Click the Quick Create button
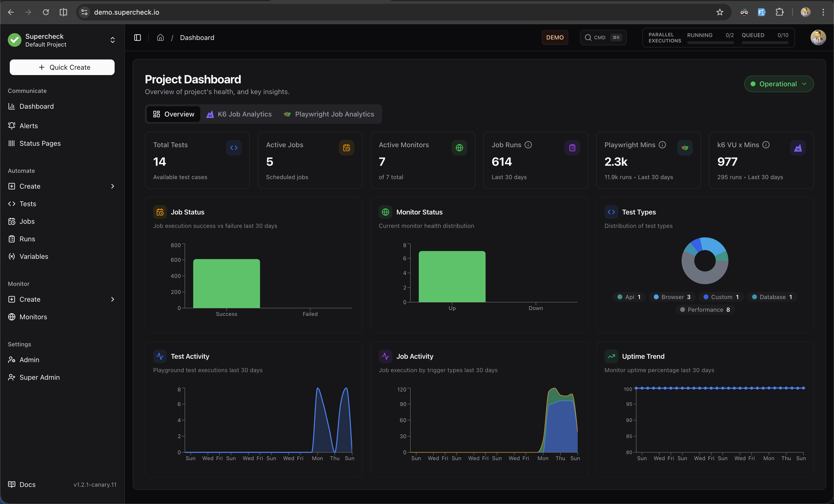The image size is (834, 504). (x=62, y=67)
